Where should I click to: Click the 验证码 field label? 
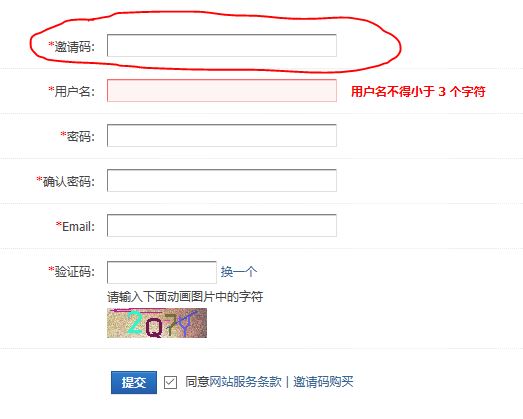[72, 271]
